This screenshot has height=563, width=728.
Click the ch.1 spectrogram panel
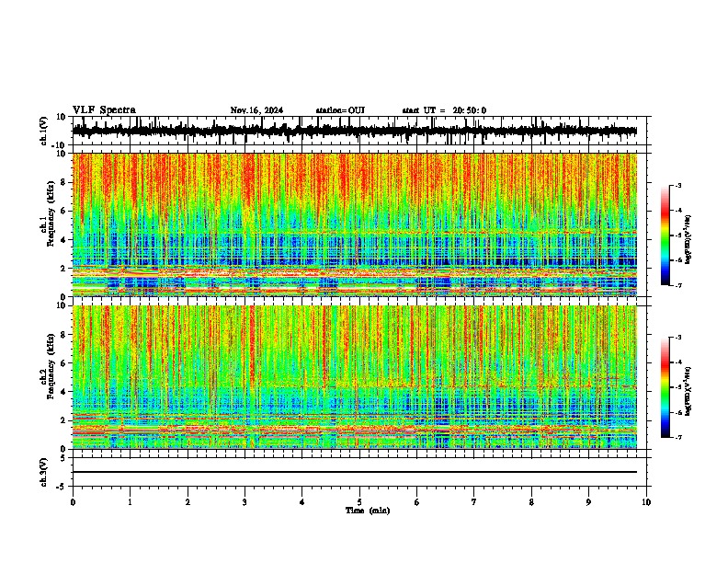355,224
